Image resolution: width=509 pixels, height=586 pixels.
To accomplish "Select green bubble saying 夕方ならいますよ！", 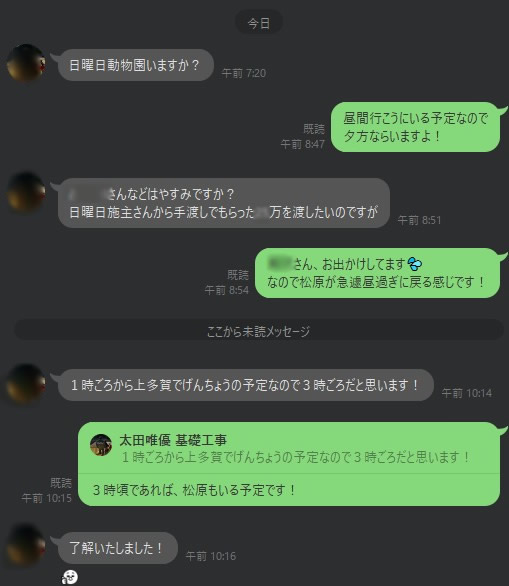I will (415, 127).
